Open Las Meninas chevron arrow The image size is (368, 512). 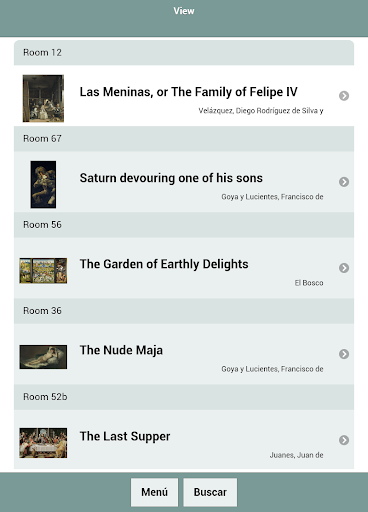click(x=344, y=96)
